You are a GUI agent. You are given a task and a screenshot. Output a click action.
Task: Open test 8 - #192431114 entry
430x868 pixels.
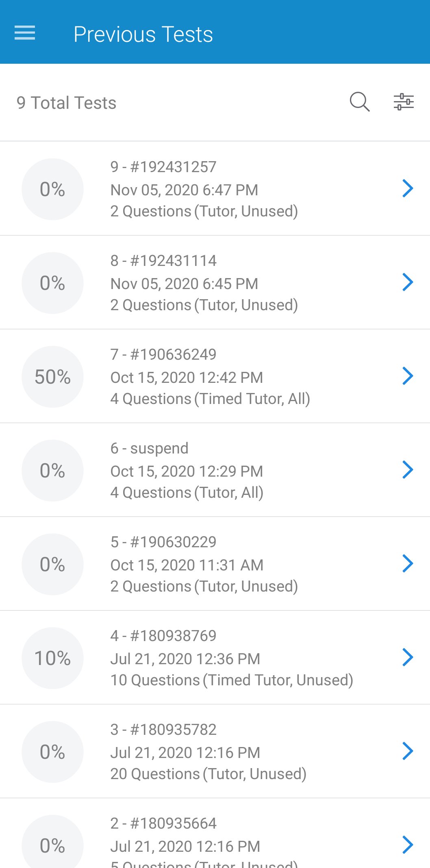coord(163,261)
